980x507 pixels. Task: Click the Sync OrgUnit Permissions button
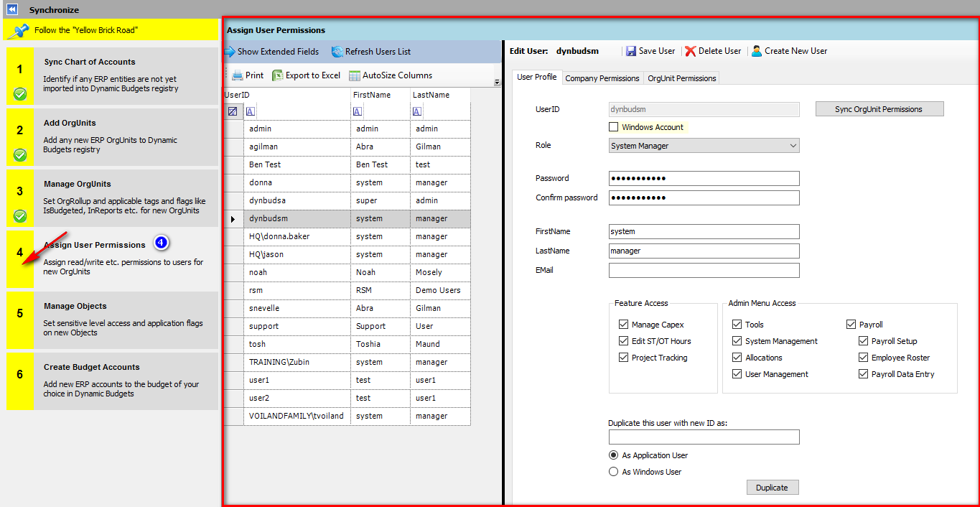tap(879, 109)
